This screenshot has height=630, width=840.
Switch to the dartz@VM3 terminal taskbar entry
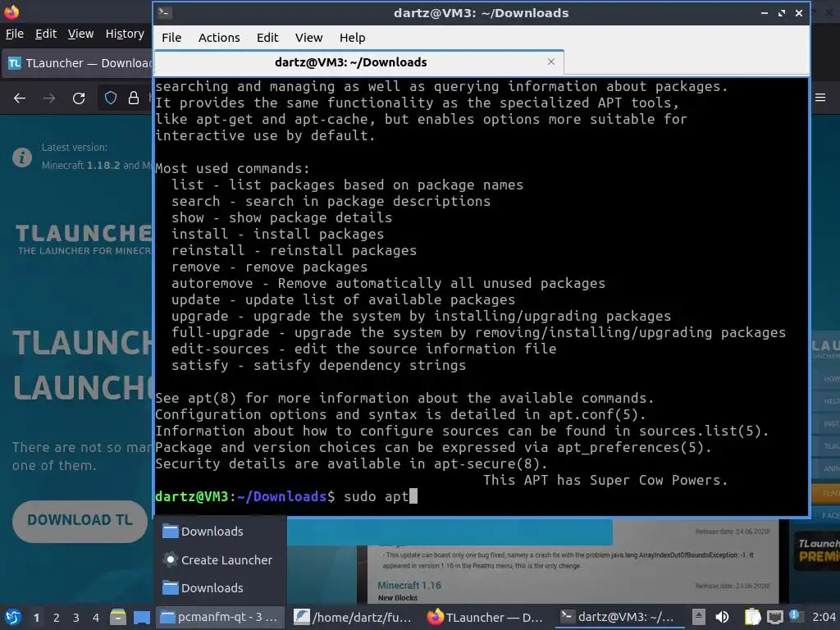tap(619, 617)
